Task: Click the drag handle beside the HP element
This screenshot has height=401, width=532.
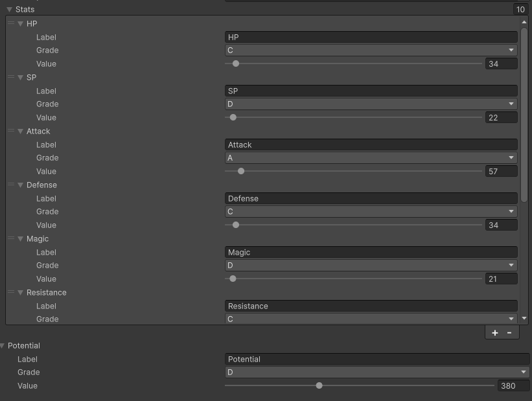Action: coord(11,23)
